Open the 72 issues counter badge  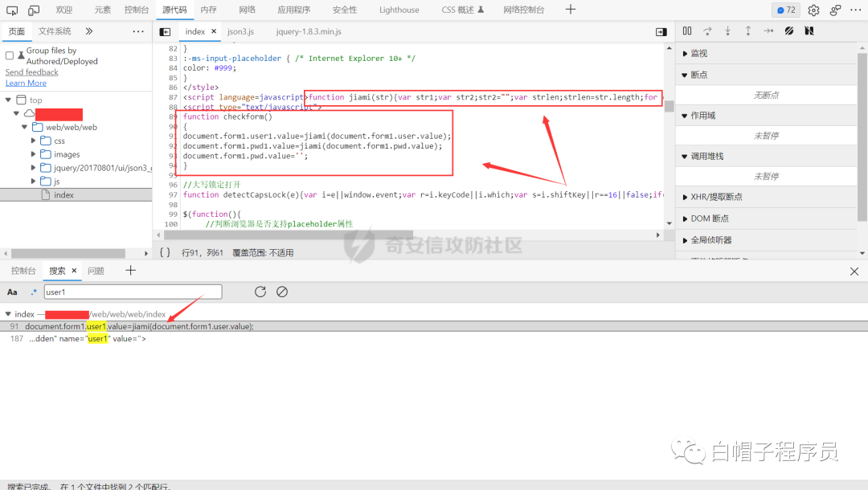pyautogui.click(x=786, y=10)
